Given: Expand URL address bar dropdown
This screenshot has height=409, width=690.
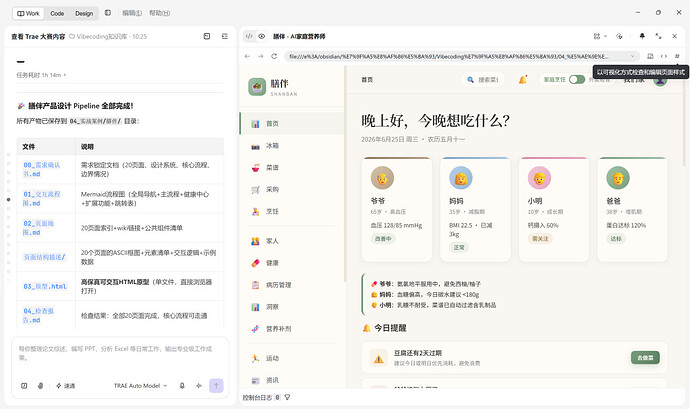Looking at the screenshot, I should [632, 56].
